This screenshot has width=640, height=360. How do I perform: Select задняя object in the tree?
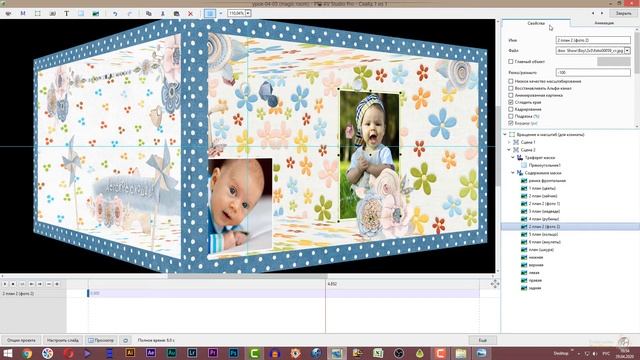coord(535,288)
